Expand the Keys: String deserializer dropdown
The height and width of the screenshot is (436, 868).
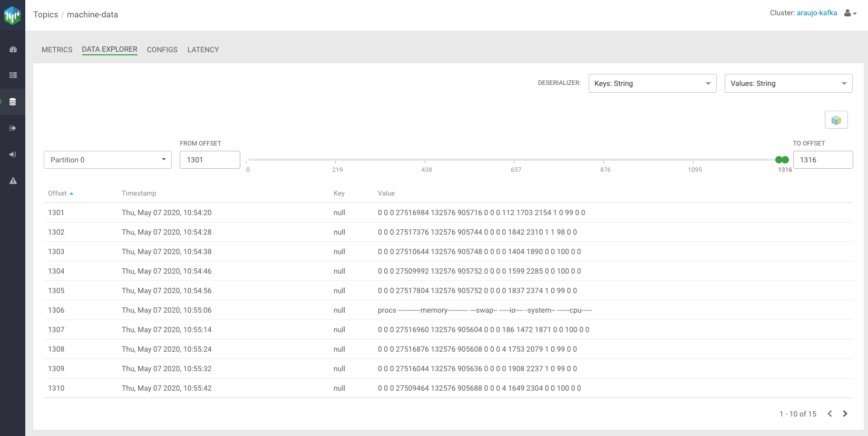pos(652,83)
